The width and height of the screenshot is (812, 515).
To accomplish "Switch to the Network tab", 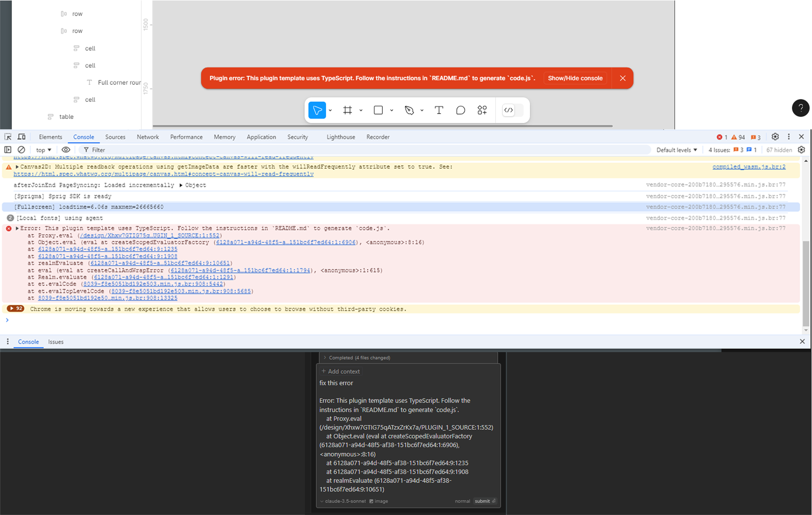I will point(148,137).
